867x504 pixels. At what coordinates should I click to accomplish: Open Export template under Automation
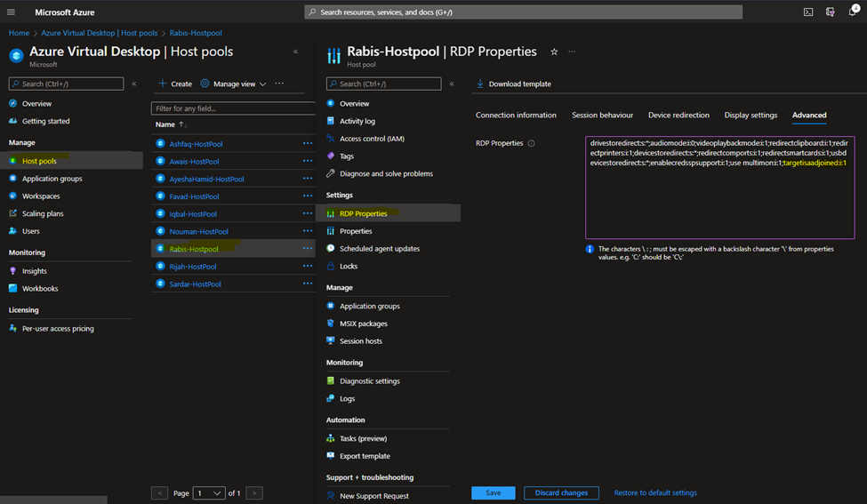(x=365, y=456)
